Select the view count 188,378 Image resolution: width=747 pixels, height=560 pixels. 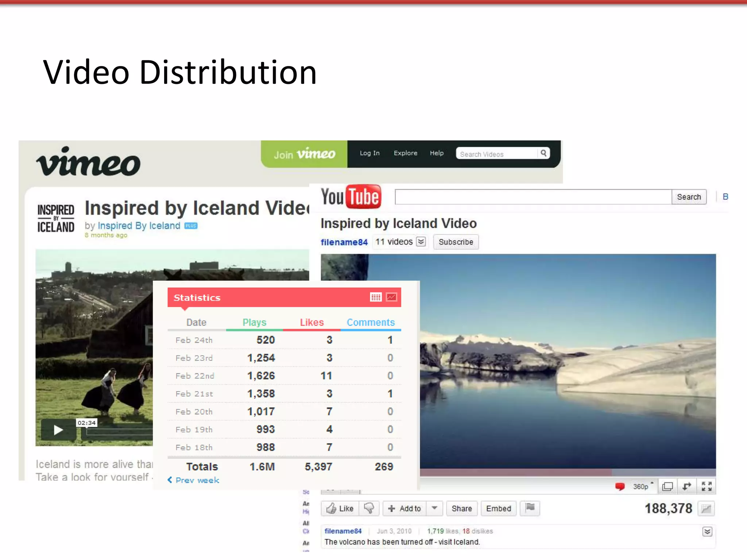point(668,509)
